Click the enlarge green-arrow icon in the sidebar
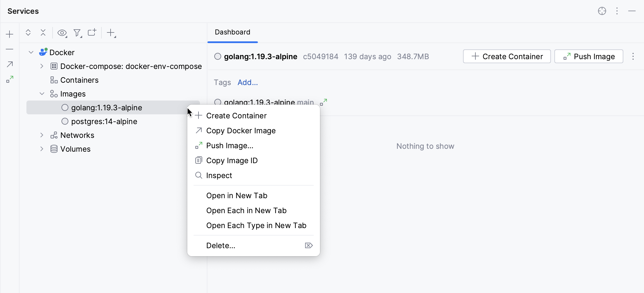This screenshot has width=644, height=293. coord(9,80)
